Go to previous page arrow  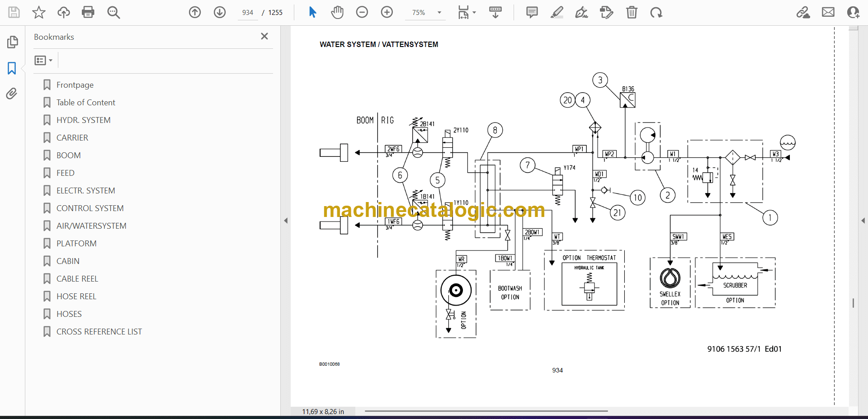tap(195, 12)
